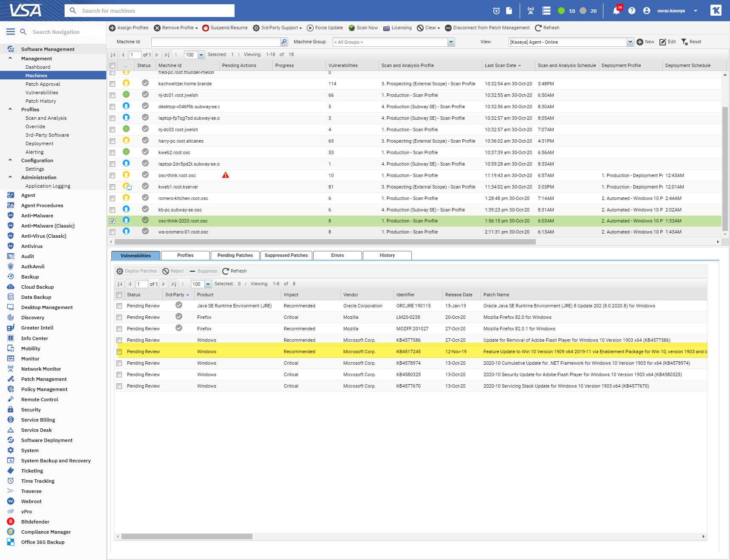Click the Office 365 Backup icon

tap(11, 542)
